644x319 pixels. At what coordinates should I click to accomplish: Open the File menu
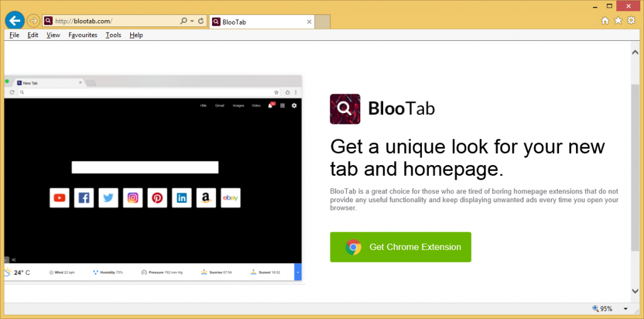point(14,35)
